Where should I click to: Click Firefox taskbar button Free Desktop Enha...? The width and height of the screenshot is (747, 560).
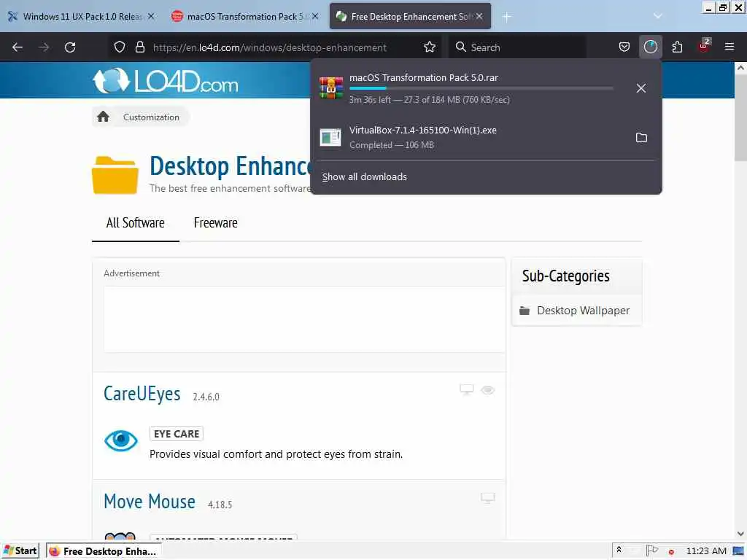click(x=104, y=551)
